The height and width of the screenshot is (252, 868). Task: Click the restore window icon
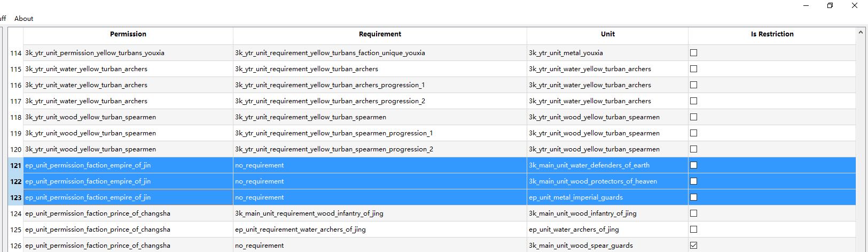pyautogui.click(x=830, y=6)
